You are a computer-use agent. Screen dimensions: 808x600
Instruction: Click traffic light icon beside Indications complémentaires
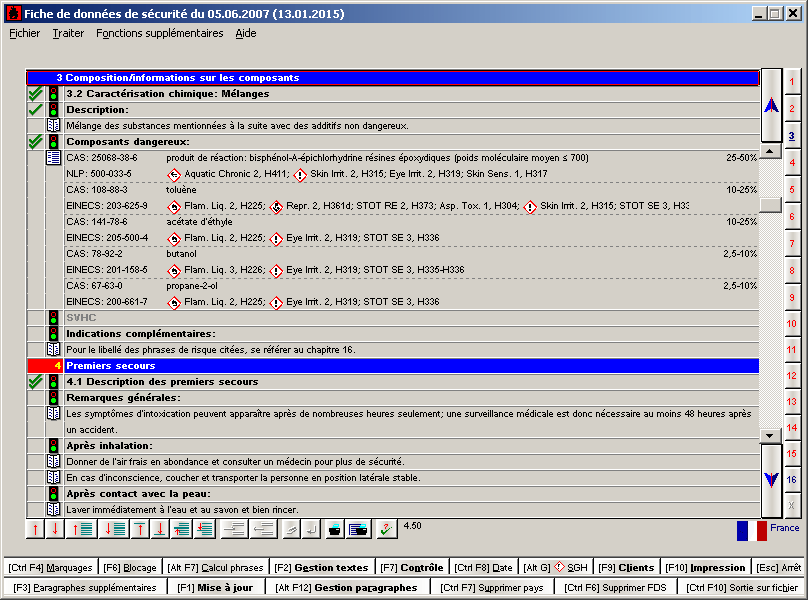pyautogui.click(x=53, y=334)
